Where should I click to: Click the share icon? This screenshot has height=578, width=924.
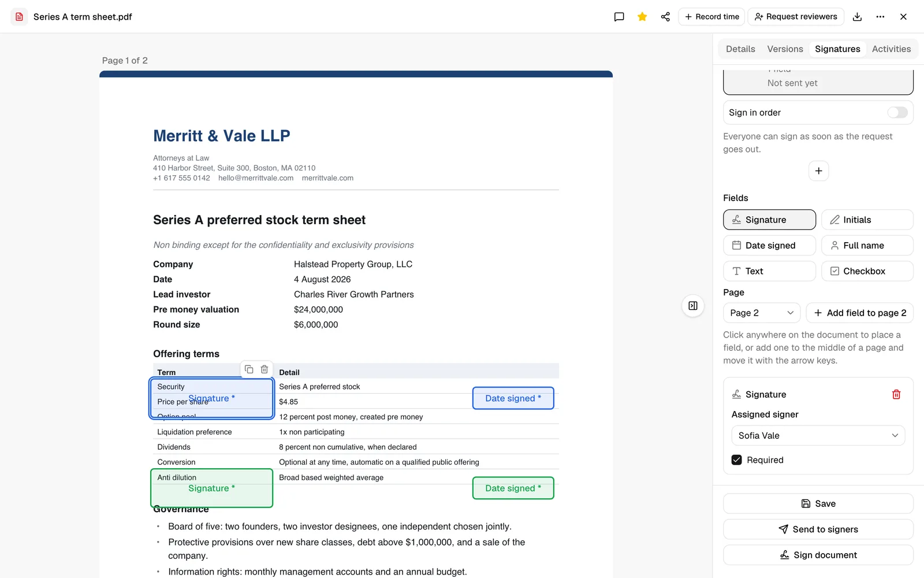(x=665, y=17)
